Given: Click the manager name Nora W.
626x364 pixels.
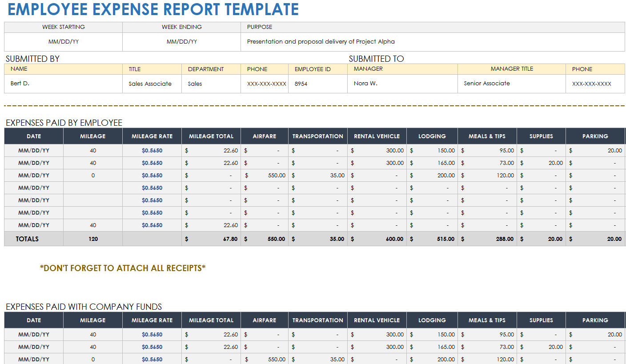Looking at the screenshot, I should 365,84.
